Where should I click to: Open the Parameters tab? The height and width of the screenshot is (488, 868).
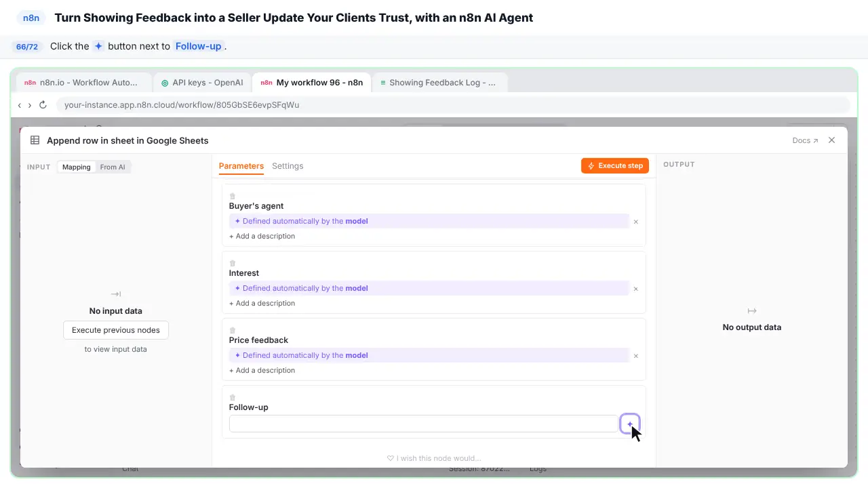pyautogui.click(x=241, y=166)
